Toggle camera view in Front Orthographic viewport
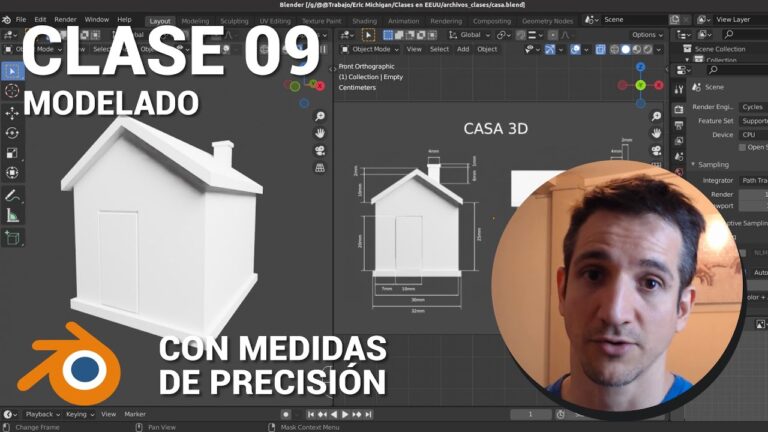 pyautogui.click(x=656, y=150)
